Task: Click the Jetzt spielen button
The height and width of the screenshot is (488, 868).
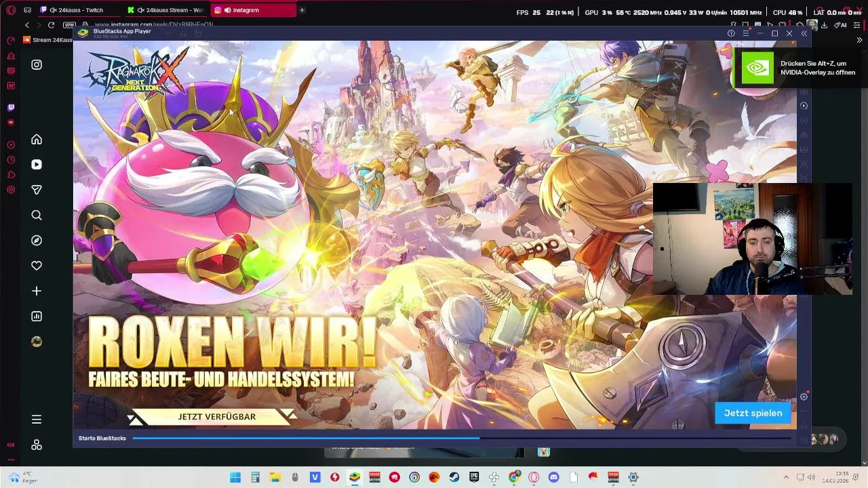Action: tap(753, 413)
